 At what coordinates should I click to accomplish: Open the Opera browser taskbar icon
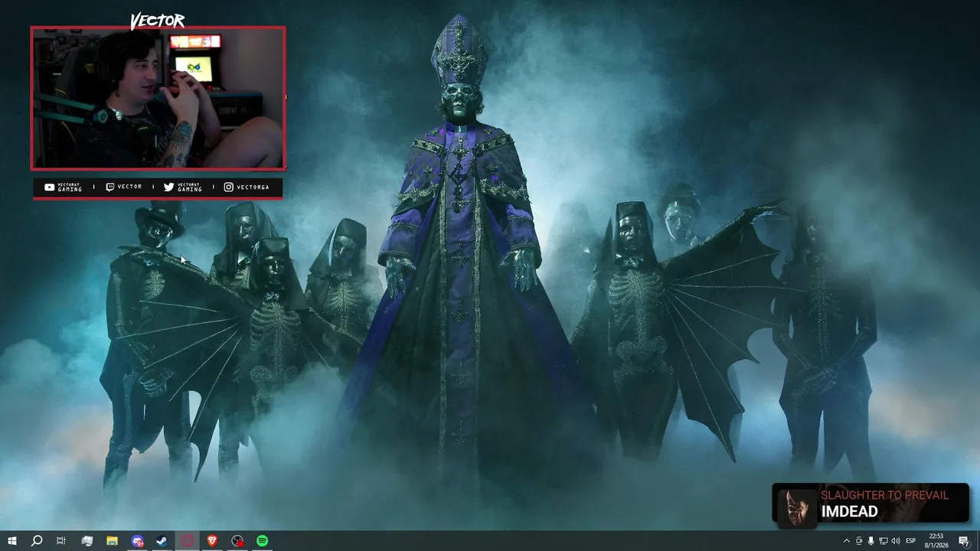188,541
